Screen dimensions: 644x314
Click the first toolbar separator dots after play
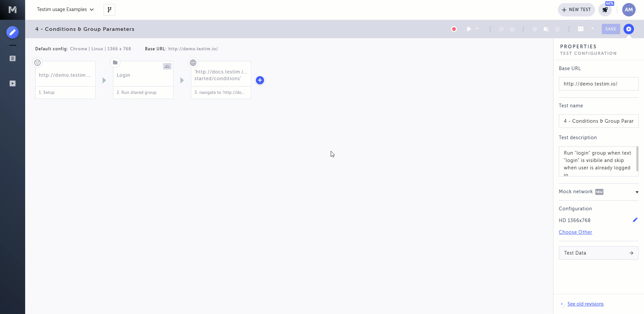490,29
